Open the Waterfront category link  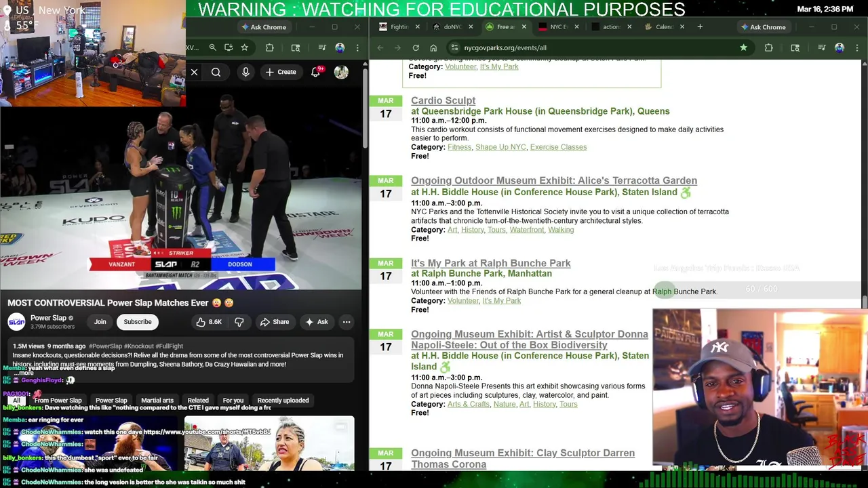pyautogui.click(x=527, y=230)
